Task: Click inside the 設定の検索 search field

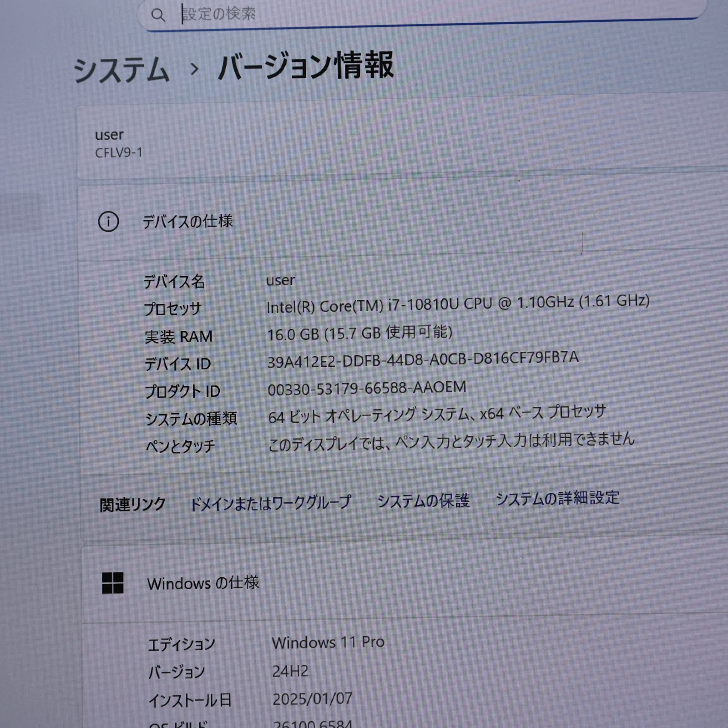Action: click(318, 14)
